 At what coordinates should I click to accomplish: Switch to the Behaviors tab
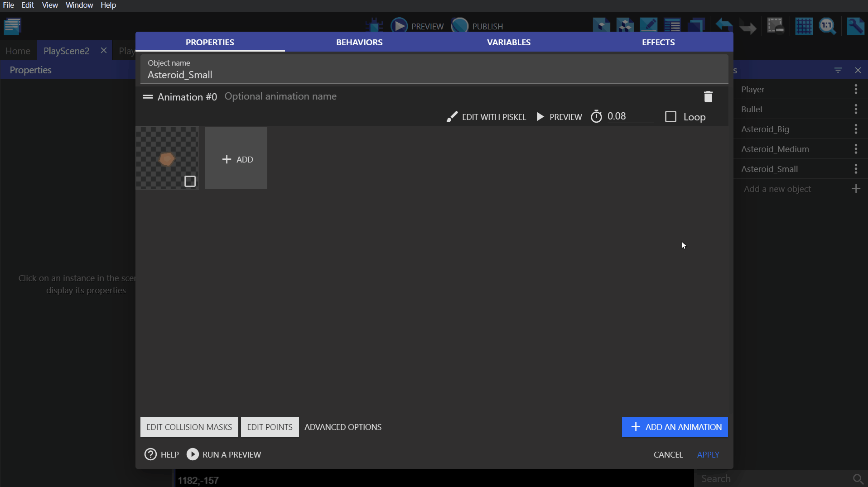click(x=359, y=42)
